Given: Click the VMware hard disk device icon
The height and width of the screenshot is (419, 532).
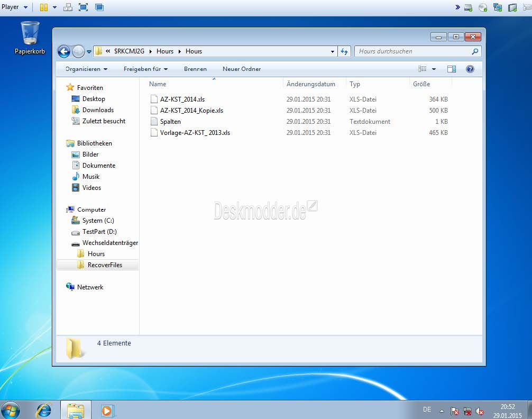Looking at the screenshot, I should pos(468,7).
